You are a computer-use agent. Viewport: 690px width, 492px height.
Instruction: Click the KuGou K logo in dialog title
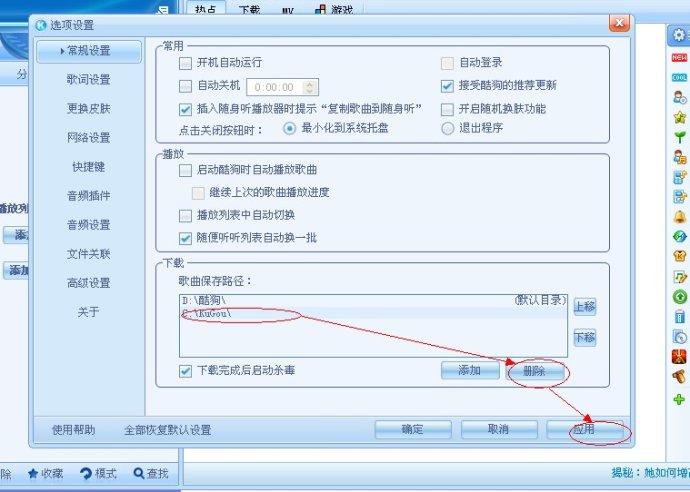pos(40,25)
